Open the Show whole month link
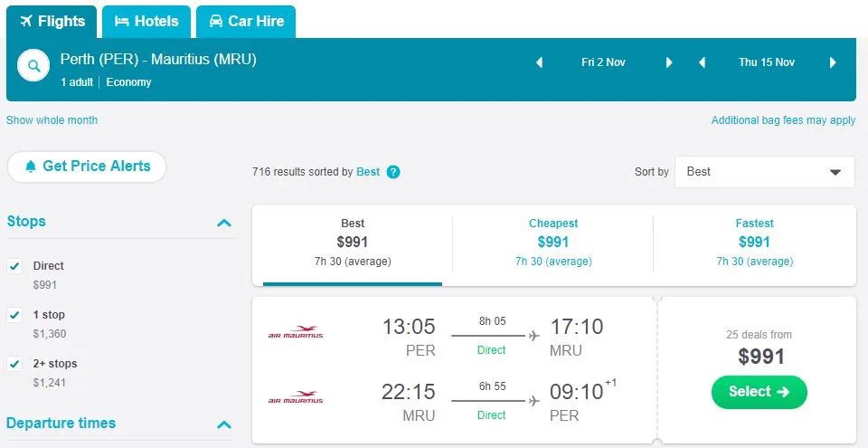The image size is (868, 448). 52,120
